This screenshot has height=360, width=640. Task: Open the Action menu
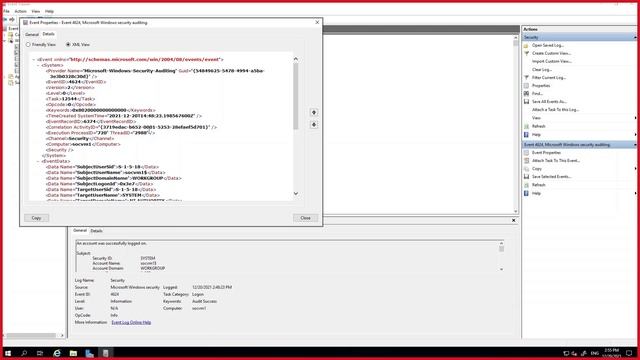[20, 11]
